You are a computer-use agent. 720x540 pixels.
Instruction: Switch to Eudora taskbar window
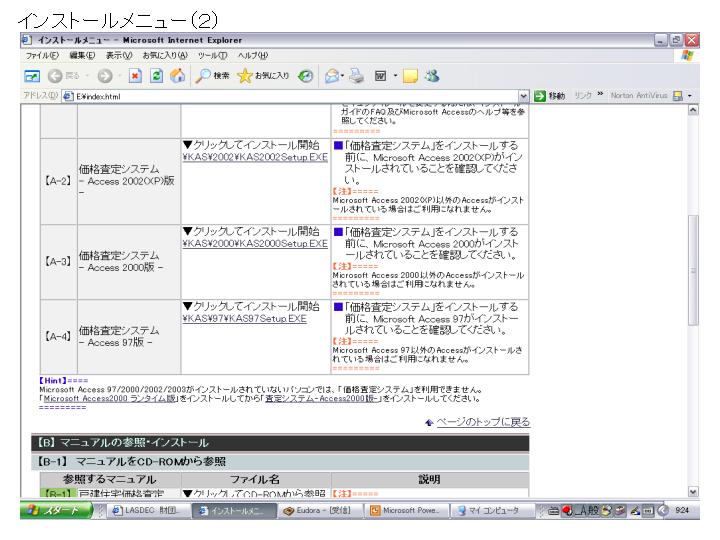click(x=321, y=511)
